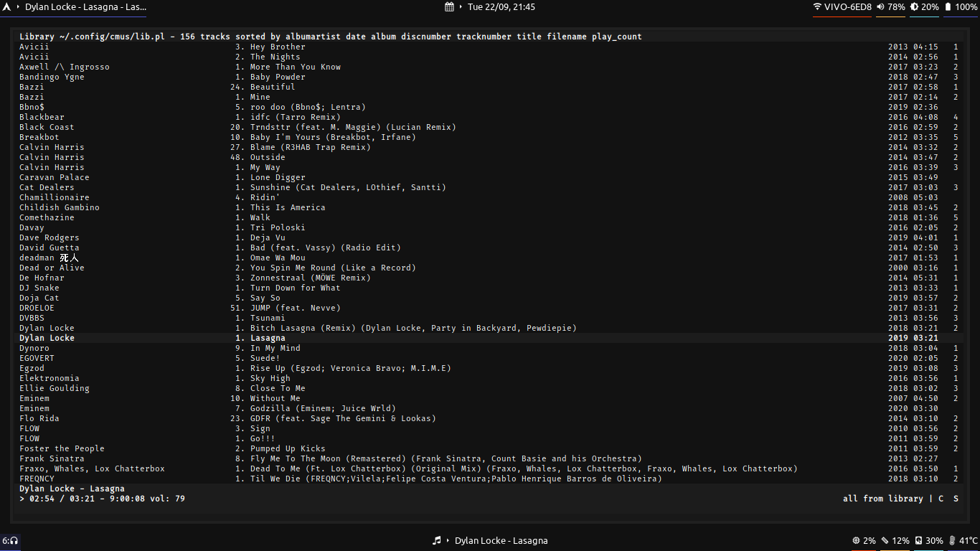This screenshot has height=551, width=980.
Task: Select the Black Coast 'Trndsttr' track
Action: pyautogui.click(x=490, y=127)
